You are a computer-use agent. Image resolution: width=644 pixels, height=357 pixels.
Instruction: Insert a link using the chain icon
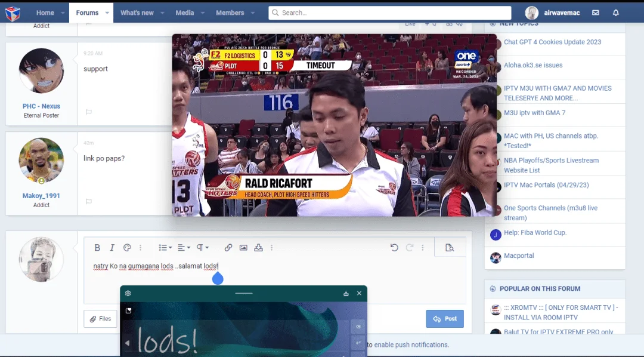coord(228,248)
